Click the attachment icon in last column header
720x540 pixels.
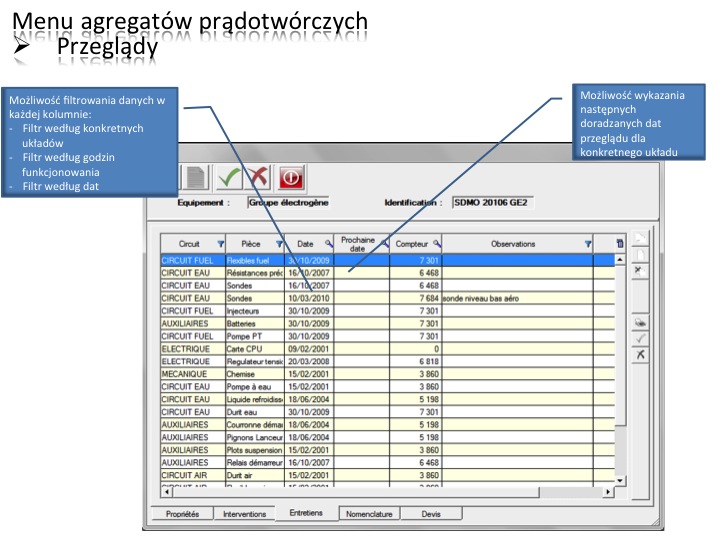619,243
